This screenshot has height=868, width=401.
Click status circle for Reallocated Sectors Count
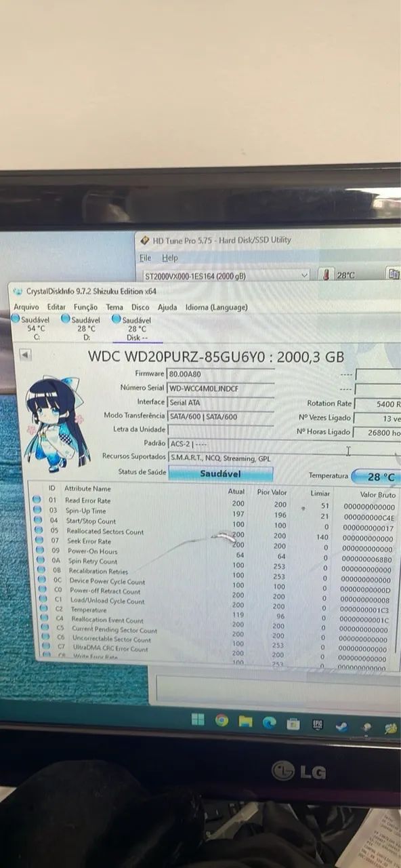(x=38, y=530)
